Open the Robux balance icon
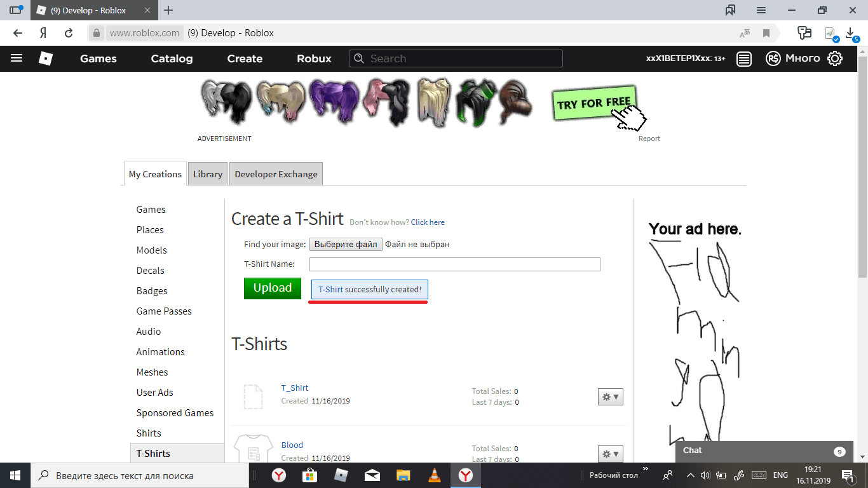Screen dimensions: 868x488 [x=773, y=58]
